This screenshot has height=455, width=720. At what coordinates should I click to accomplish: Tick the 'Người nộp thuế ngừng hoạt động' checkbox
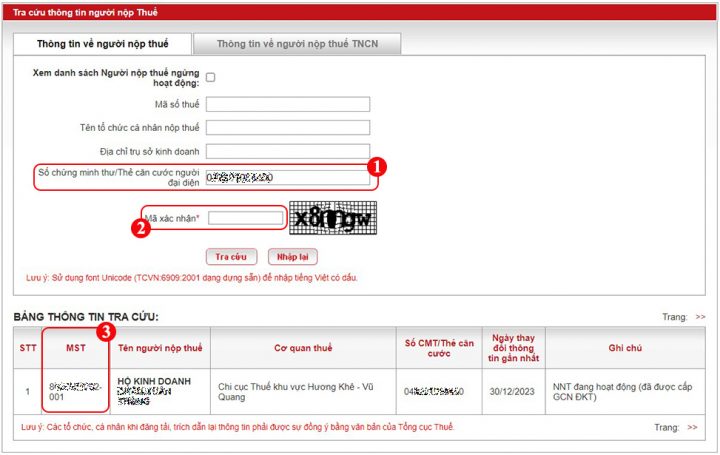click(x=210, y=77)
